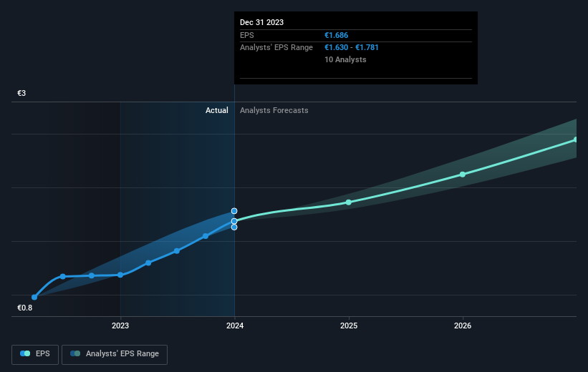588x372 pixels.
Task: Click the EPS legend color swatch
Action: point(25,353)
